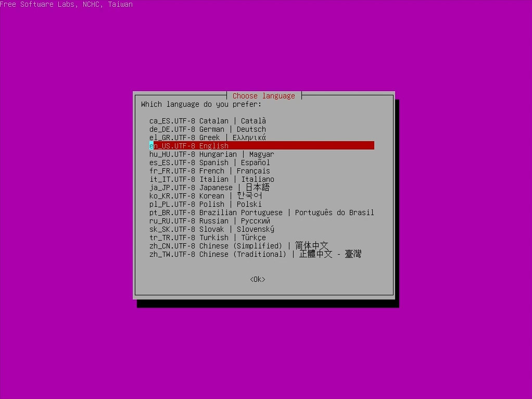
Task: Select it_IT.UTF-8 Italian entry
Action: coord(211,179)
